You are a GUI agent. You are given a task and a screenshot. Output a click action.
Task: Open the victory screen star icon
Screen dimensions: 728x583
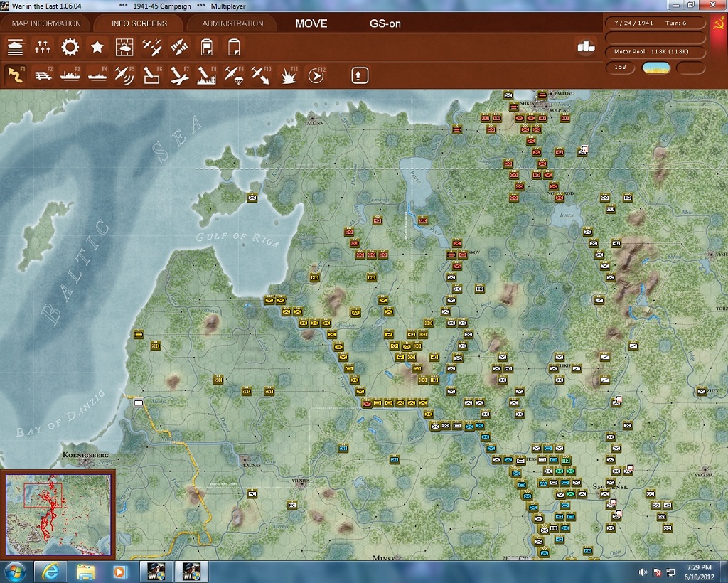(x=97, y=47)
